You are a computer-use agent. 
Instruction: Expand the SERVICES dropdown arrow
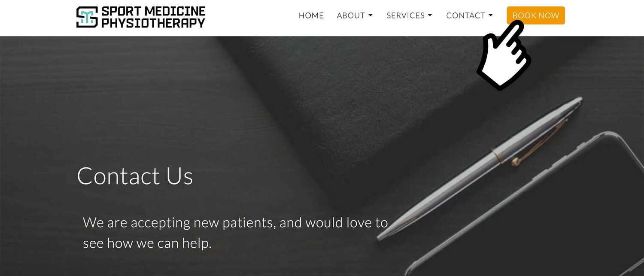[430, 16]
